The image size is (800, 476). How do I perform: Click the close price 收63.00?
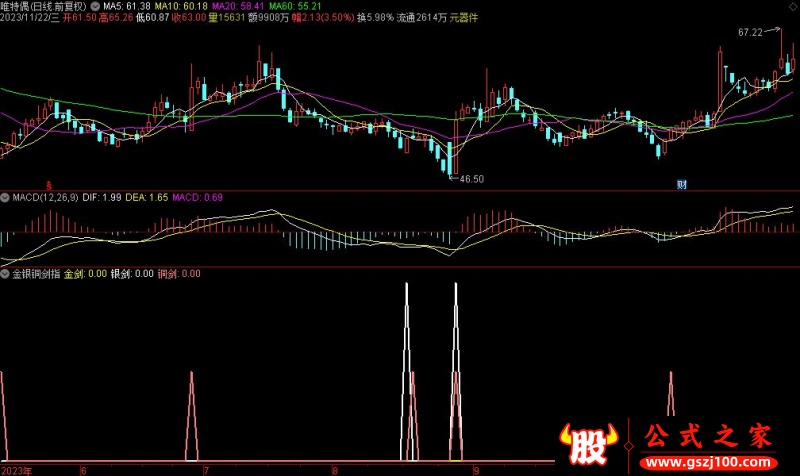point(189,18)
